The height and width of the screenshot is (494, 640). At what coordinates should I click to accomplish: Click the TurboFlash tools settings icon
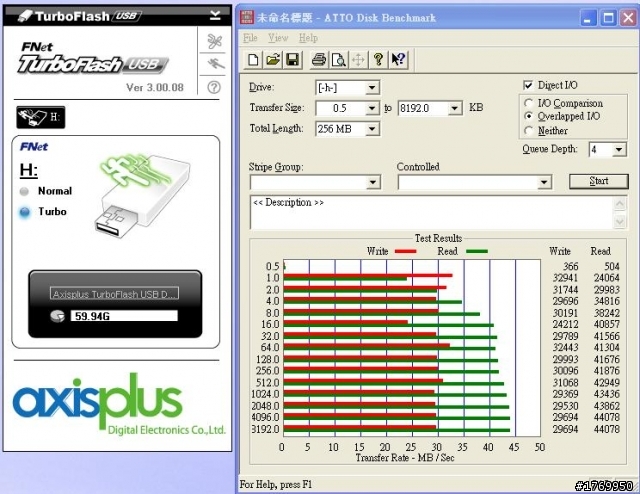click(x=214, y=41)
